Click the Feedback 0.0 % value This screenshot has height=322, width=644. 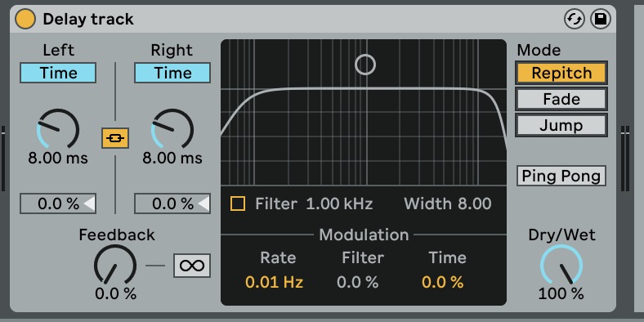[x=115, y=293]
